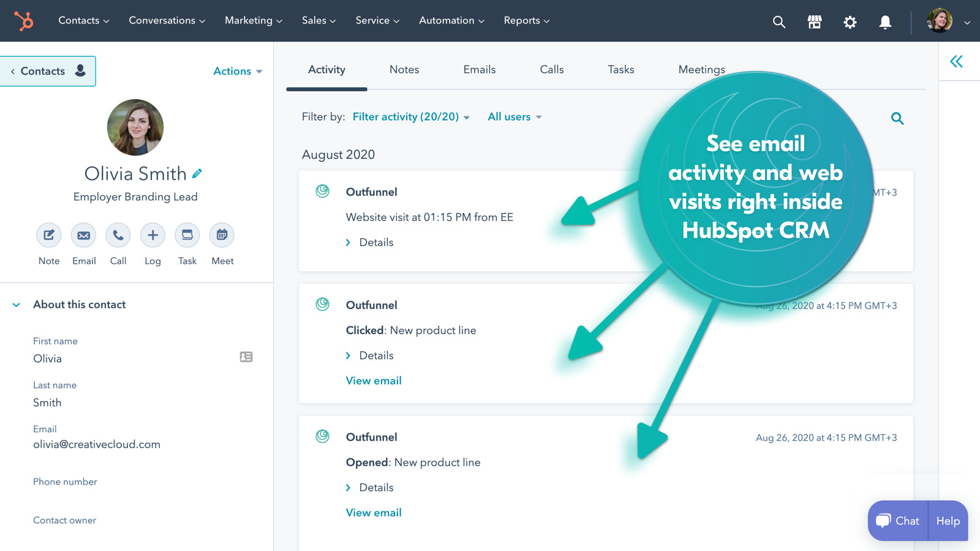
Task: Collapse the About this contact section
Action: 17,305
